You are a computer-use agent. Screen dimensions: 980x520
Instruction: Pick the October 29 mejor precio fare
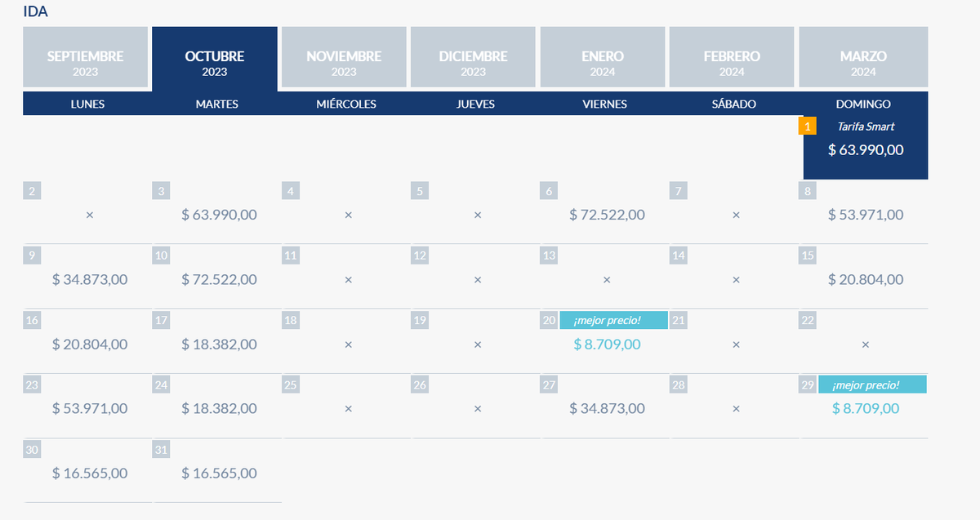point(866,408)
